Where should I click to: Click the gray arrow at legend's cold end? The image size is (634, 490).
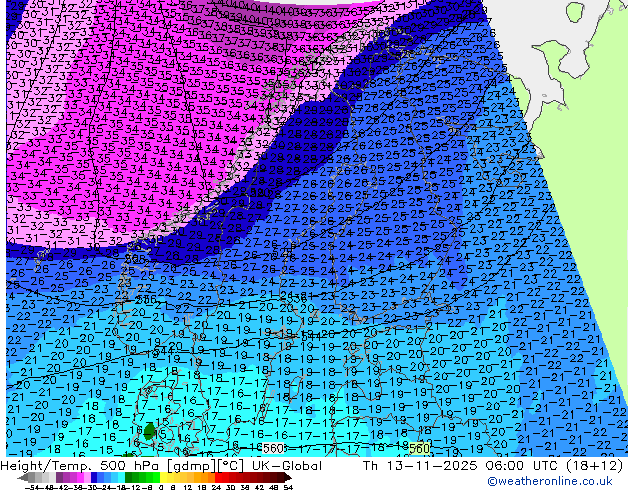tap(22, 477)
